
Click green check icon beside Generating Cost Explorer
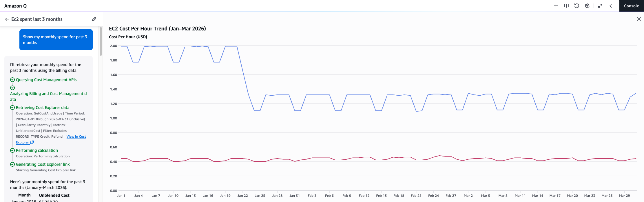click(x=12, y=164)
